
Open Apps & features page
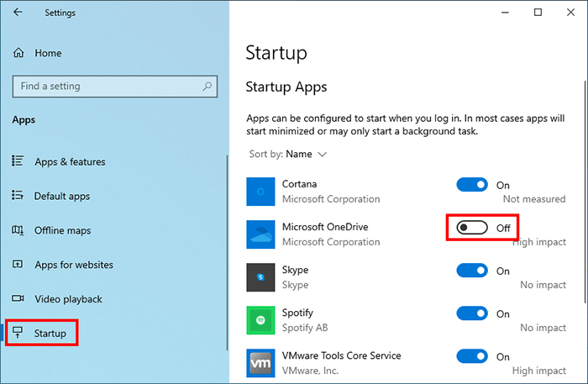click(x=70, y=161)
